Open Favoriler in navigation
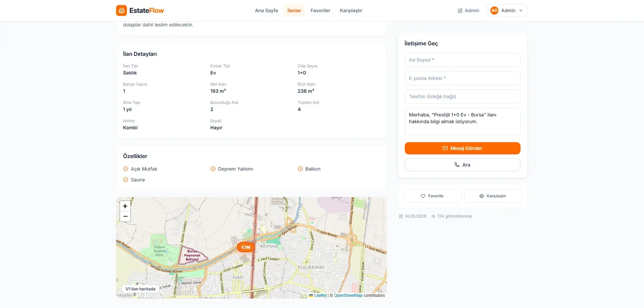The image size is (644, 308). click(320, 10)
